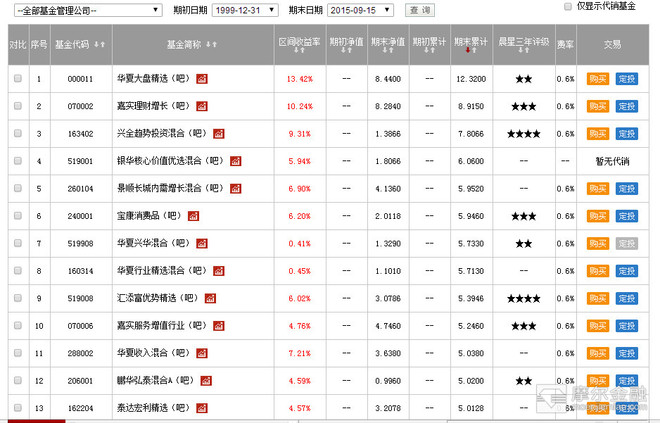Select fund code 206001
Image resolution: width=660 pixels, height=423 pixels.
pos(80,381)
